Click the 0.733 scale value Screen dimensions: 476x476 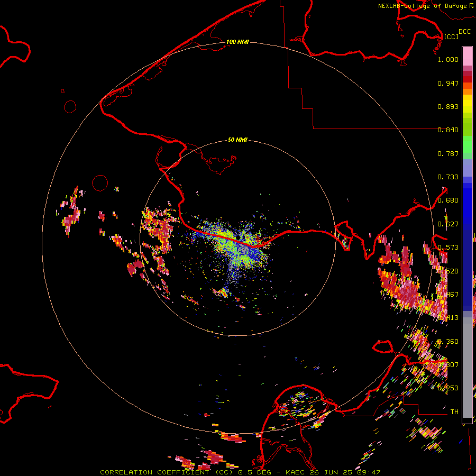coord(448,177)
